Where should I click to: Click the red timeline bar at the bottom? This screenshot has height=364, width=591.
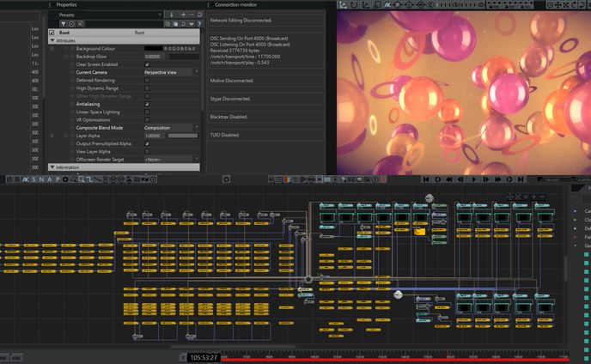[x=394, y=360]
